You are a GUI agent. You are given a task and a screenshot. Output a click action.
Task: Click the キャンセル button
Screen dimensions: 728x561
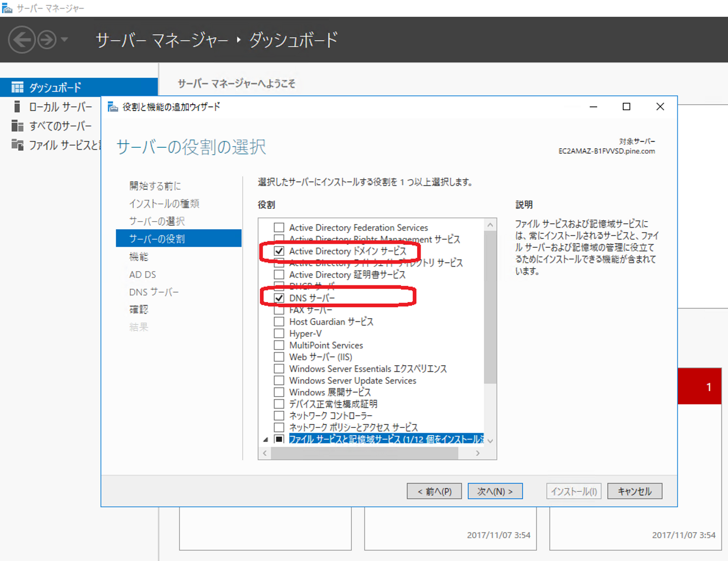coord(634,491)
